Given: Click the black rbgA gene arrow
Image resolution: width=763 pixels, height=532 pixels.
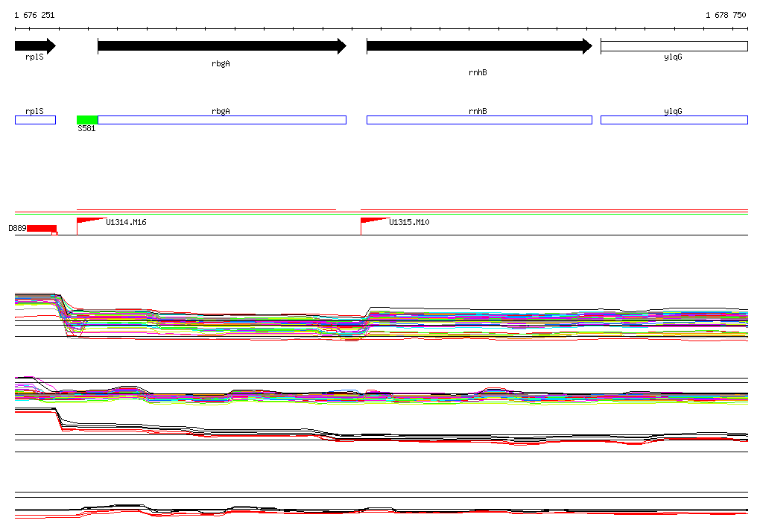Looking at the screenshot, I should [221, 46].
